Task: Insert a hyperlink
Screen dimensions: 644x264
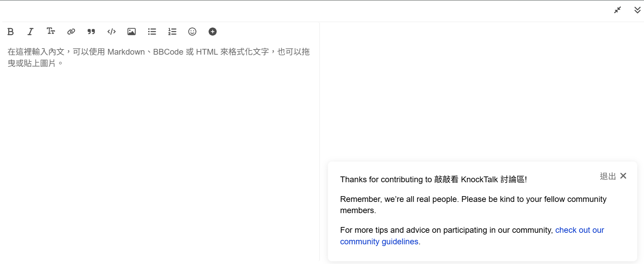Action: [x=71, y=32]
